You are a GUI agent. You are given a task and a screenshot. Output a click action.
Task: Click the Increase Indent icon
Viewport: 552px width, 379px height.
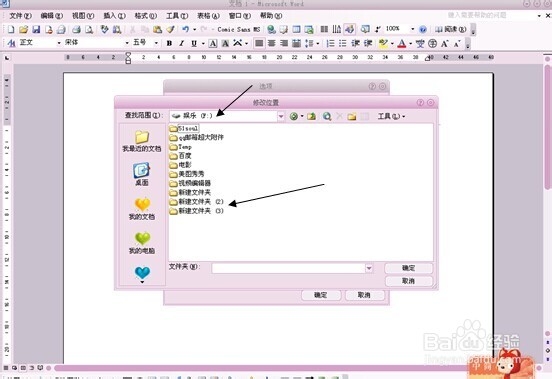pyautogui.click(x=368, y=43)
